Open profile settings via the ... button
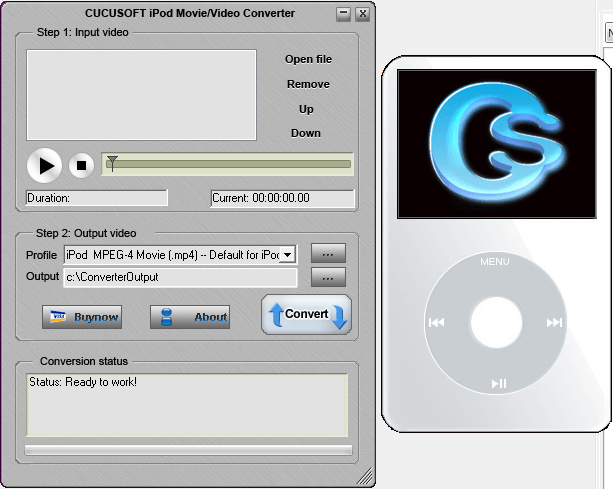613x489 pixels. pyautogui.click(x=328, y=253)
